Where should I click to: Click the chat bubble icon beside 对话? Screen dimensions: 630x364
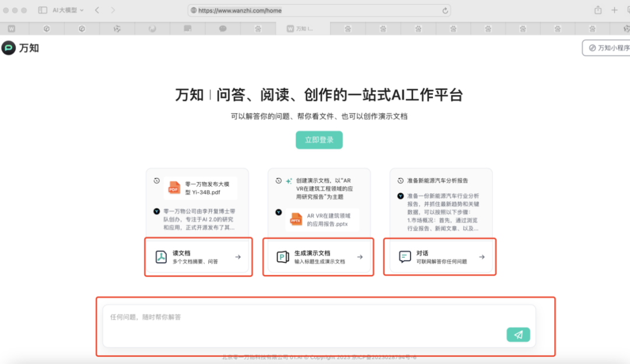(405, 257)
